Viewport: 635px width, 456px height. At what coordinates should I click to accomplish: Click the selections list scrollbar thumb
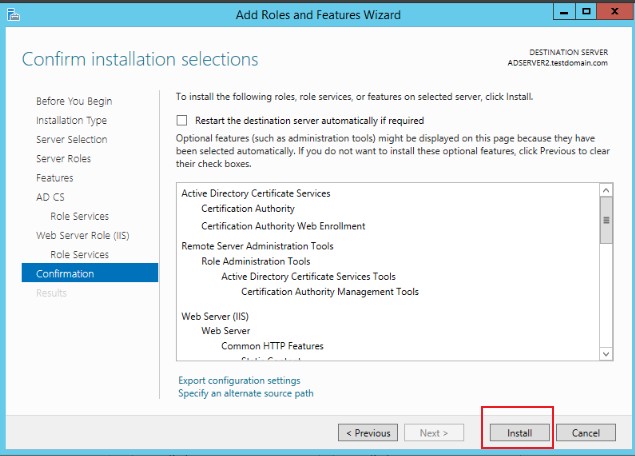pos(606,220)
